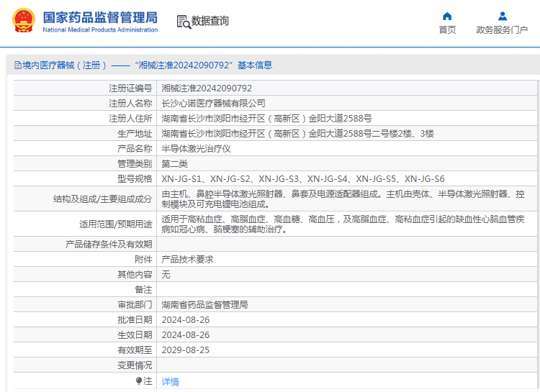Open the data query search icon
The image size is (540, 392).
pos(184,22)
